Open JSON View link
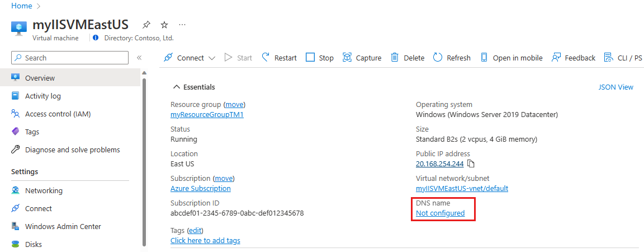Image resolution: width=644 pixels, height=252 pixels. pos(615,87)
